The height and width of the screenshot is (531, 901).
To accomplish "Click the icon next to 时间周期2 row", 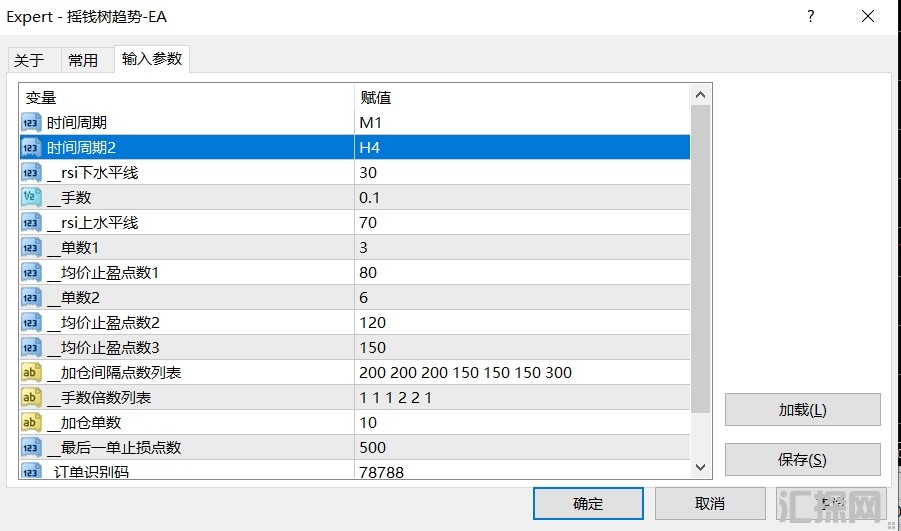I will [x=31, y=148].
